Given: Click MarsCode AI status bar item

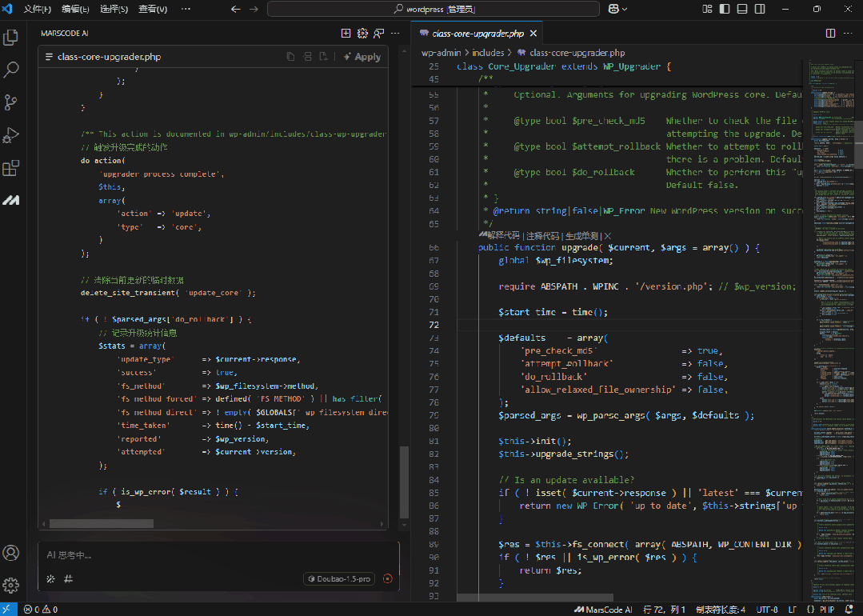Looking at the screenshot, I should [x=603, y=610].
